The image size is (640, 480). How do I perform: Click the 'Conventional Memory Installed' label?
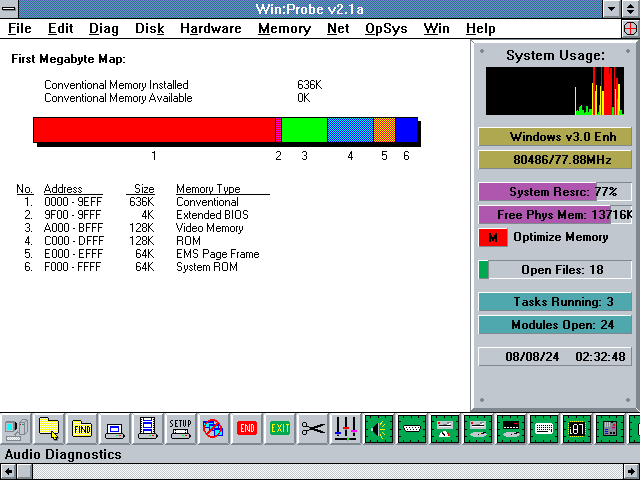(x=116, y=85)
